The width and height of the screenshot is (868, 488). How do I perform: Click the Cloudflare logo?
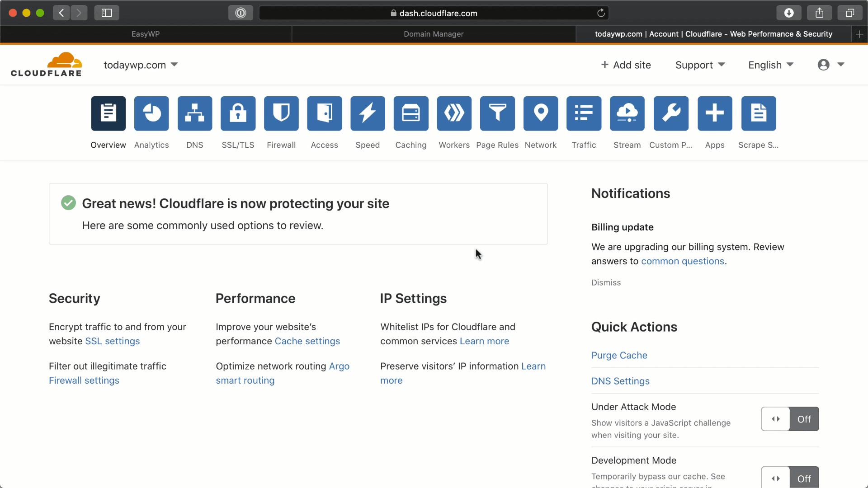point(46,65)
